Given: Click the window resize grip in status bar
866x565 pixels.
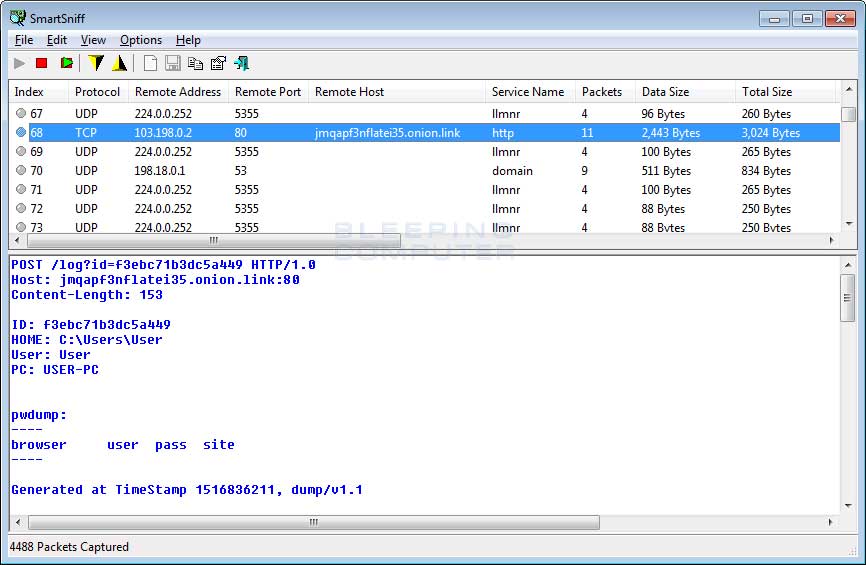Looking at the screenshot, I should click(x=852, y=551).
